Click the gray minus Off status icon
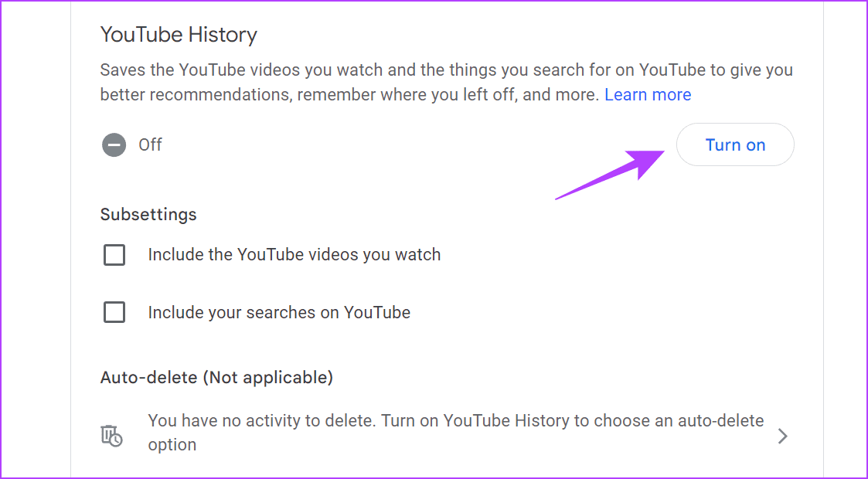This screenshot has width=868, height=479. 114,145
